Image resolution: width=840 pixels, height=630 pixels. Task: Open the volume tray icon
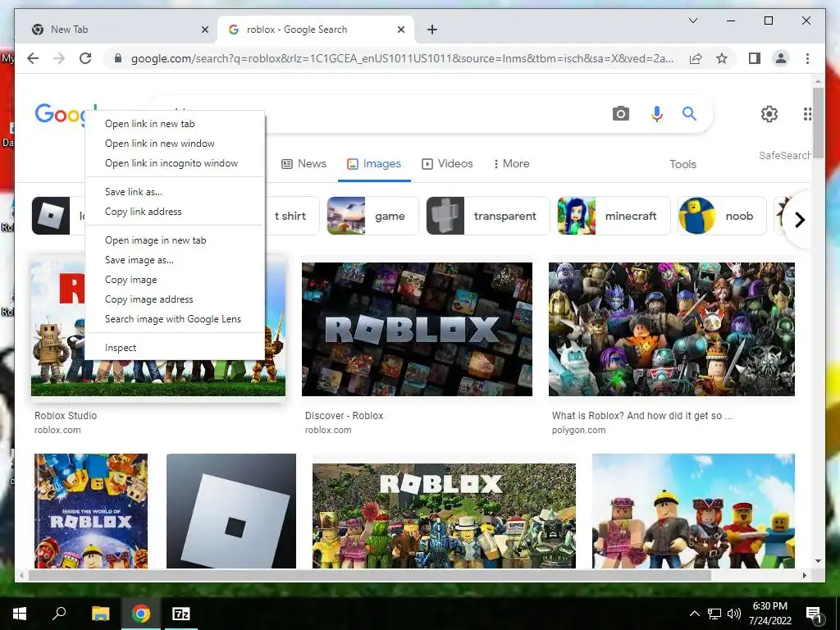click(734, 614)
